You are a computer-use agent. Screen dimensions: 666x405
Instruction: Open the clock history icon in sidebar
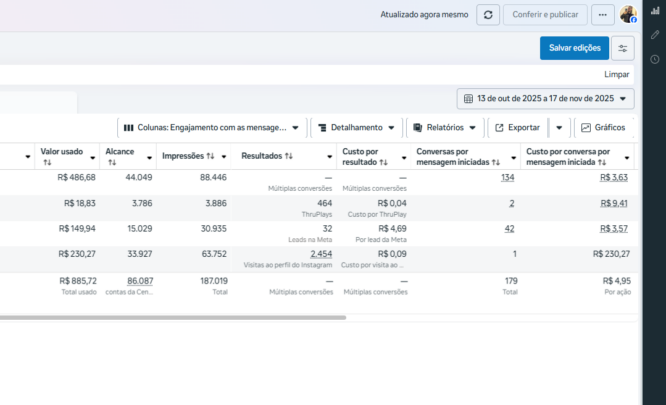(655, 59)
